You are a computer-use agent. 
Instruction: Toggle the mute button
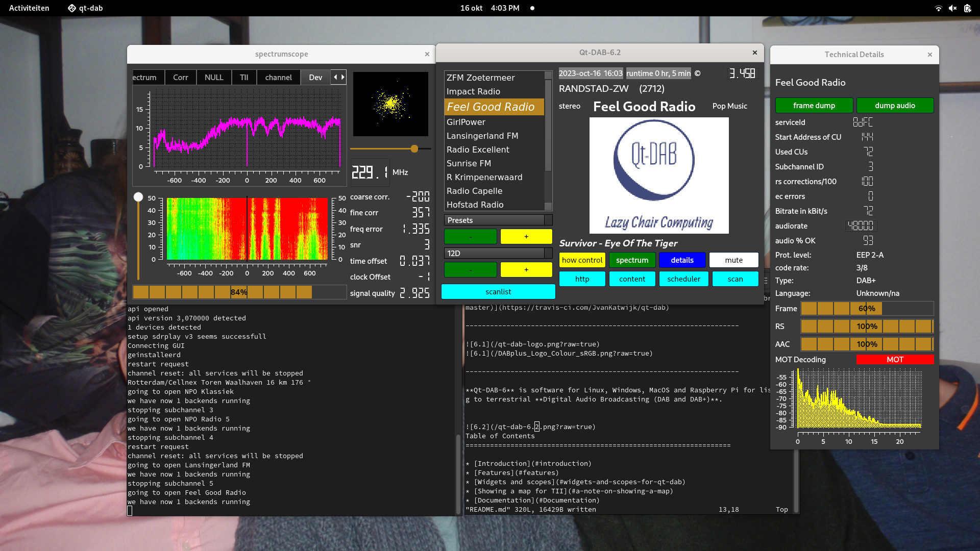coord(734,260)
